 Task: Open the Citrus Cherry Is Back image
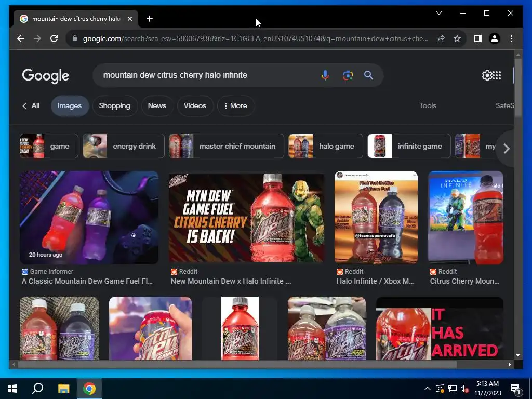pos(247,218)
